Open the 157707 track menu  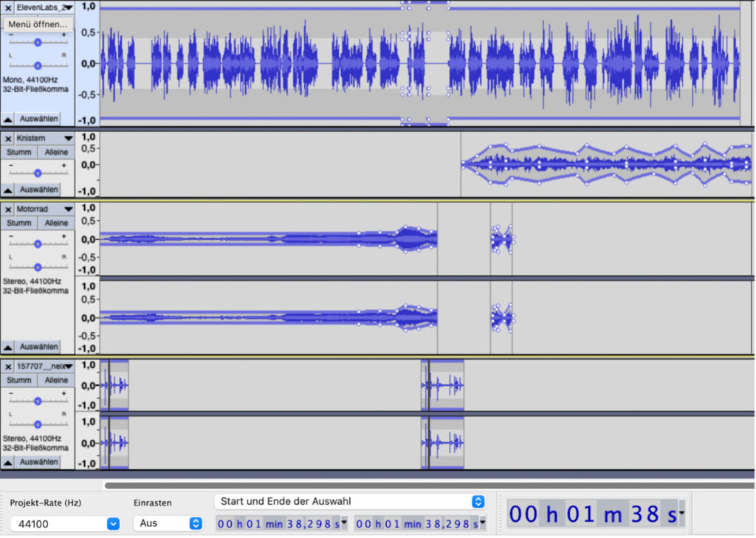pos(44,366)
